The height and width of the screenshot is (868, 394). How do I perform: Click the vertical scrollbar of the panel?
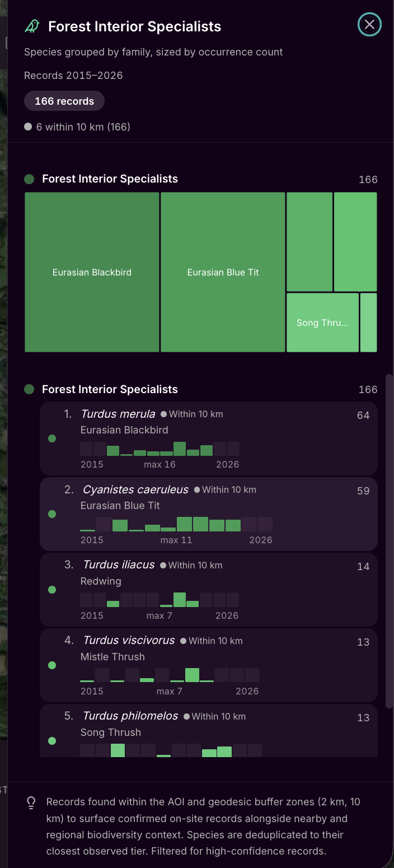click(390, 540)
